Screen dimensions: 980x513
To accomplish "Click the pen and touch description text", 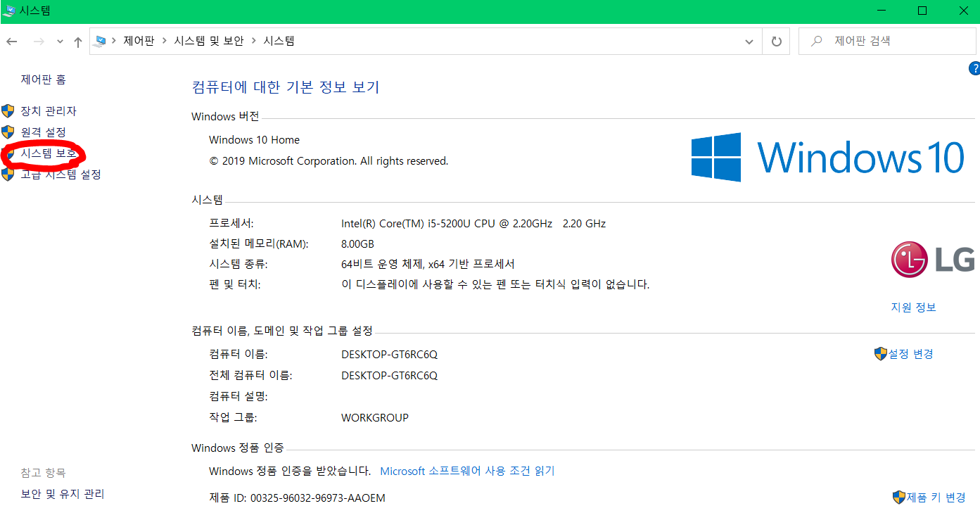I will pyautogui.click(x=495, y=284).
